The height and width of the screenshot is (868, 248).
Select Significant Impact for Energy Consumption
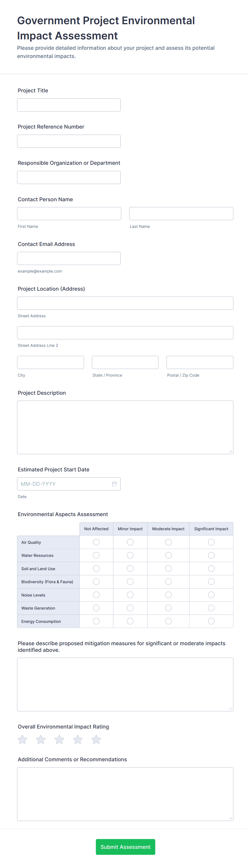click(x=211, y=621)
